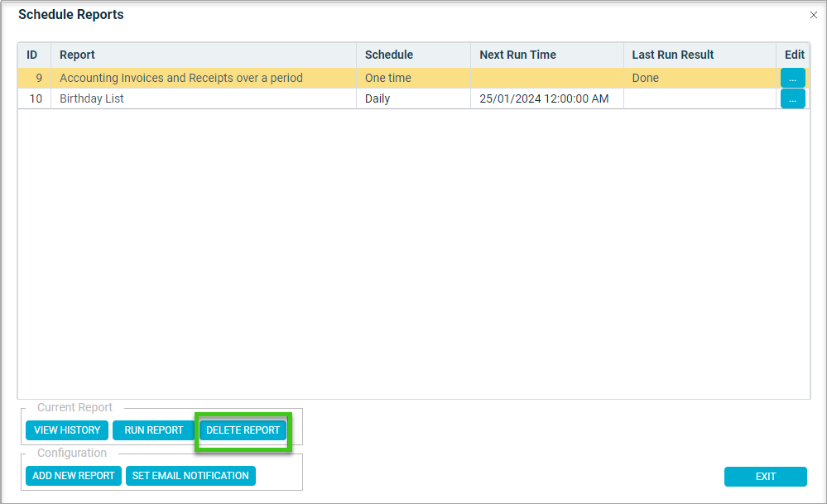The width and height of the screenshot is (827, 504).
Task: Click the Next Run Time column header
Action: tap(547, 55)
